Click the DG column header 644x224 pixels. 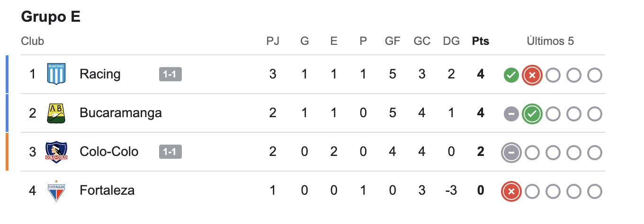click(451, 41)
